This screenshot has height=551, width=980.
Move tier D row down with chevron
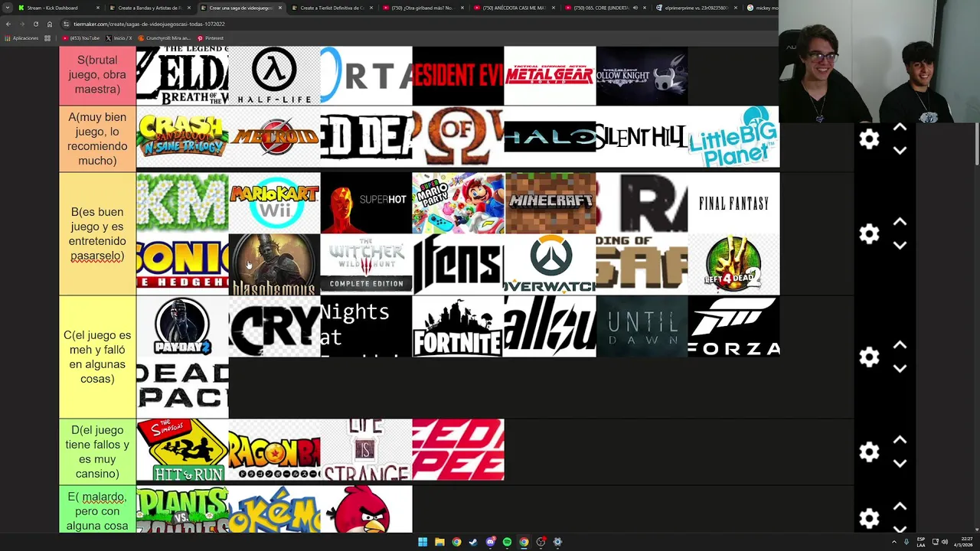[900, 464]
